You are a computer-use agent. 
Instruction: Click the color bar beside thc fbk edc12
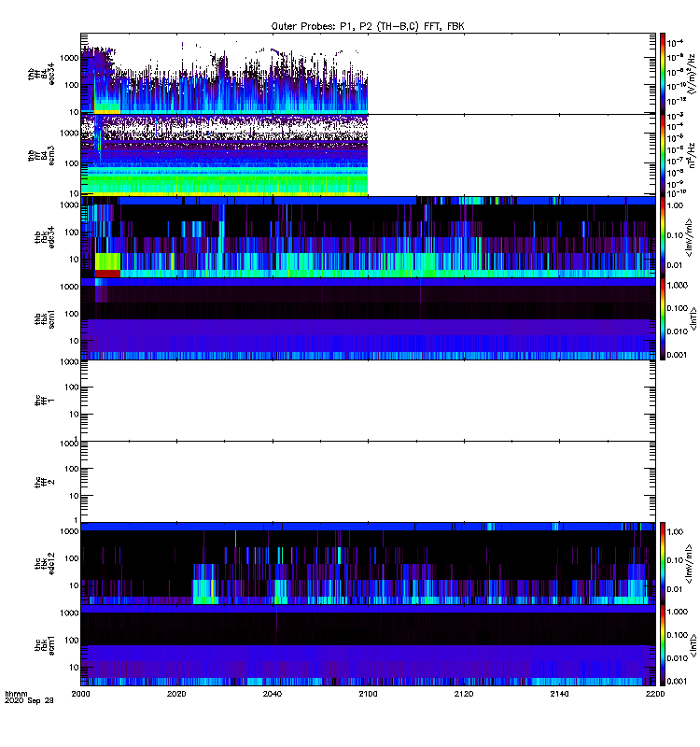(663, 564)
